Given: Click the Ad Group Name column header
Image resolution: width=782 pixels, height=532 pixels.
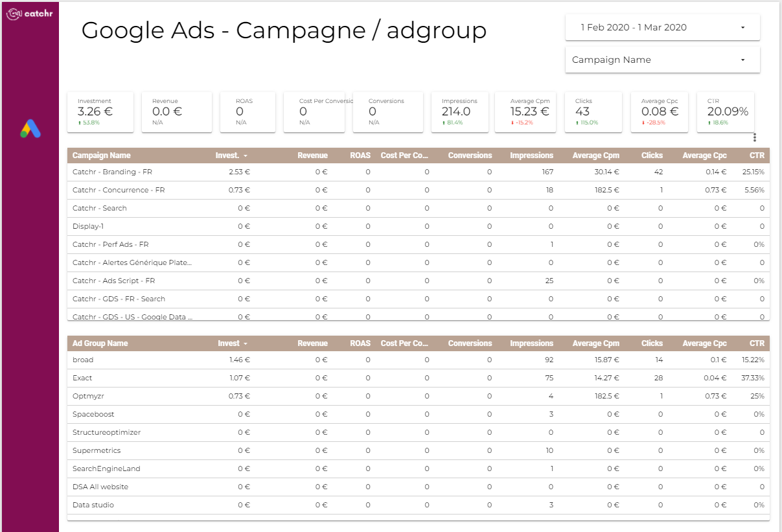Looking at the screenshot, I should point(100,343).
